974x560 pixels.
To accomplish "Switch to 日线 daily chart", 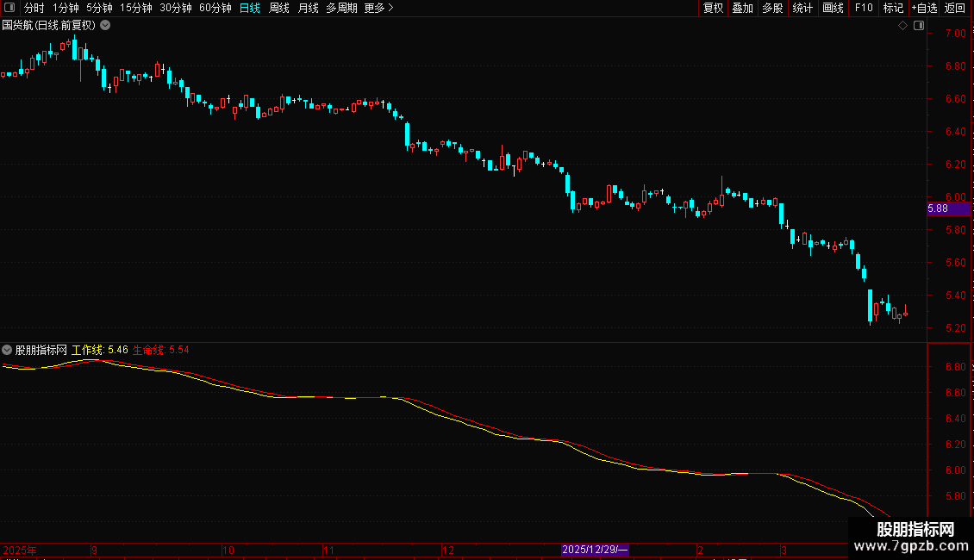I will (x=250, y=8).
